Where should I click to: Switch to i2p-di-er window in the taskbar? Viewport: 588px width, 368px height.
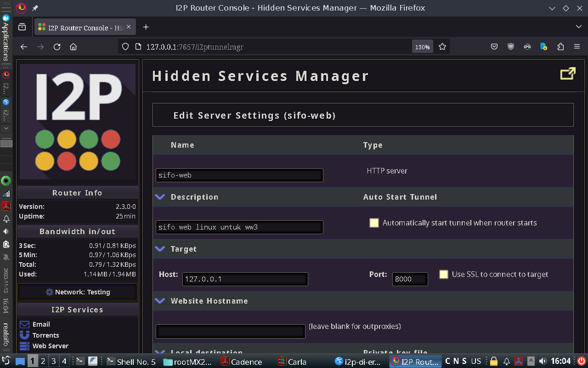pos(358,362)
